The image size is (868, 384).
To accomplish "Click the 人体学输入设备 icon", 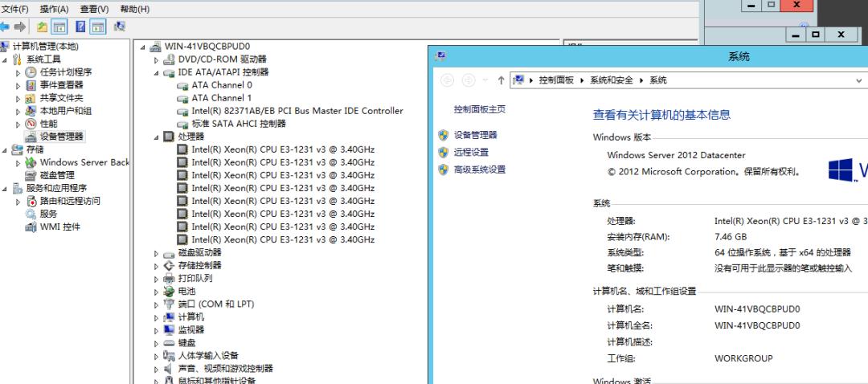I will tap(169, 355).
